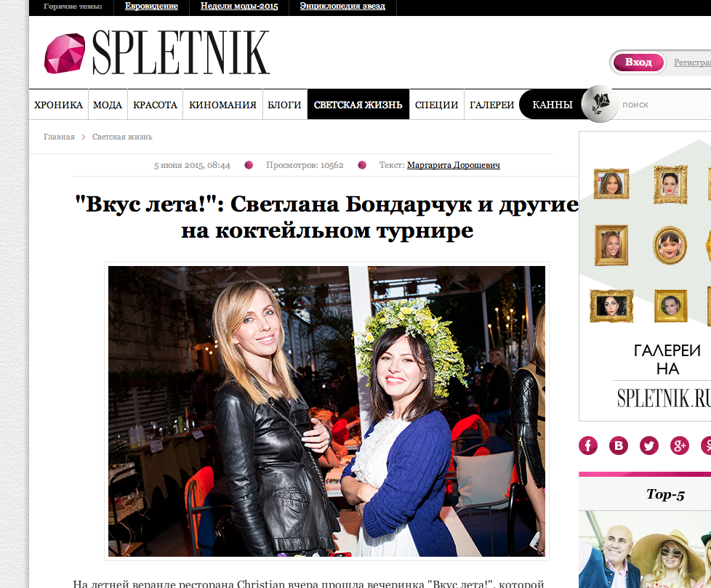Open the Энциклопедия звезд link
711x588 pixels.
coord(342,7)
